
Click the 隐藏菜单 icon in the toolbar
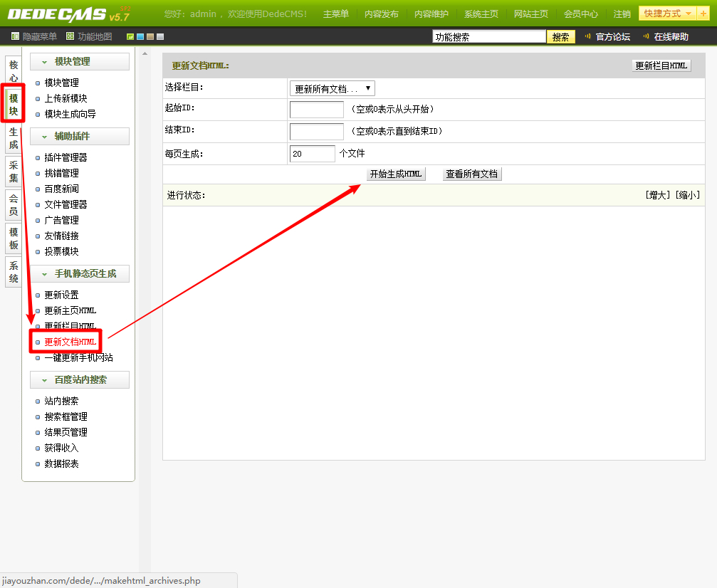point(15,36)
